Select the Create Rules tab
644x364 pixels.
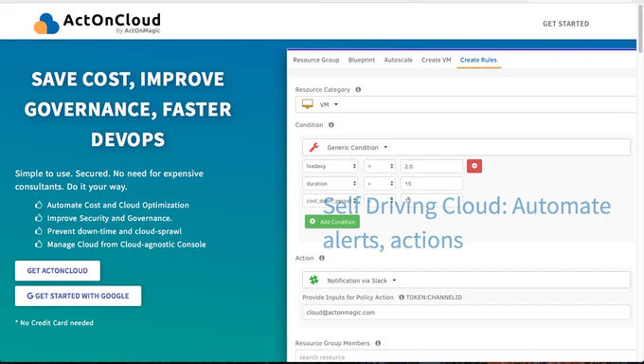(x=478, y=60)
